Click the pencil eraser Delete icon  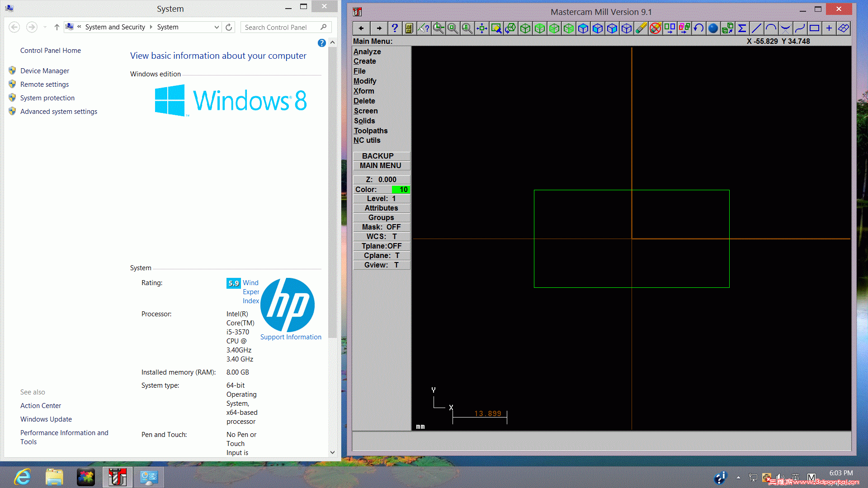(x=641, y=28)
